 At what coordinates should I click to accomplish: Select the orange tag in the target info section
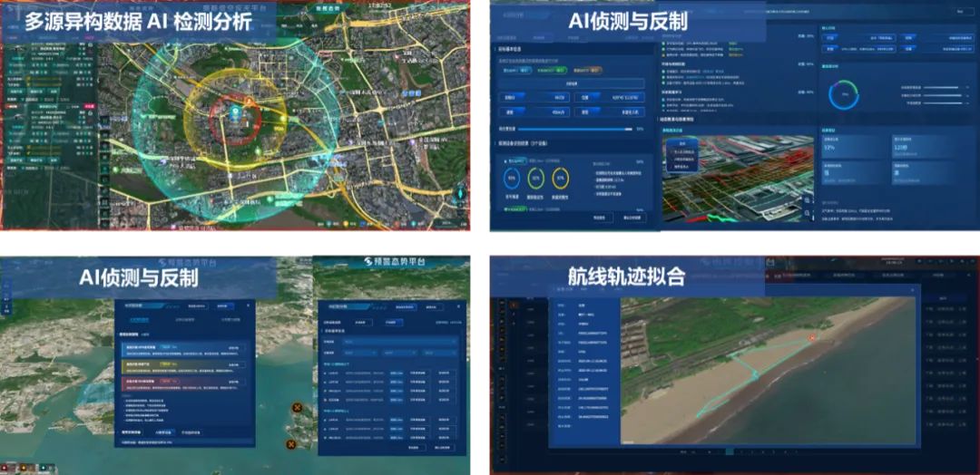(595, 69)
